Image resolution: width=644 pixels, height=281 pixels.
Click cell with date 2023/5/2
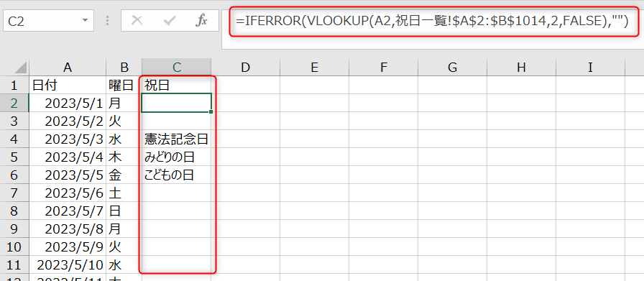click(x=68, y=121)
